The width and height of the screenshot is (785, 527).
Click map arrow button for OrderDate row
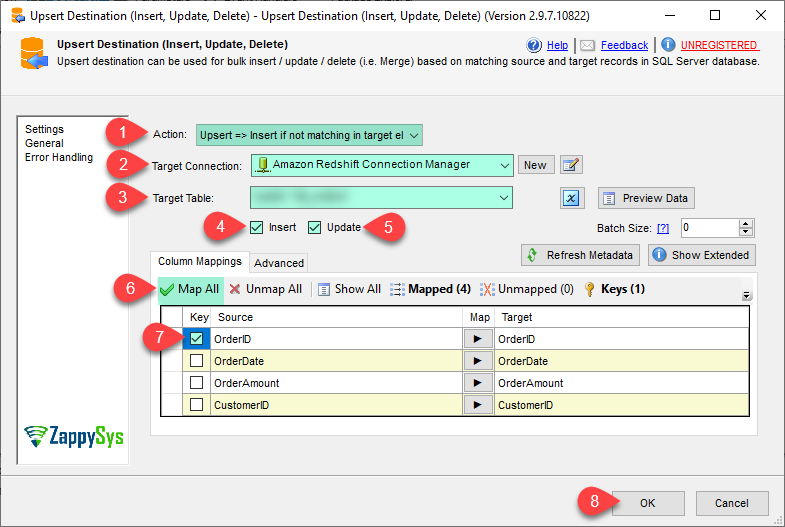point(477,361)
